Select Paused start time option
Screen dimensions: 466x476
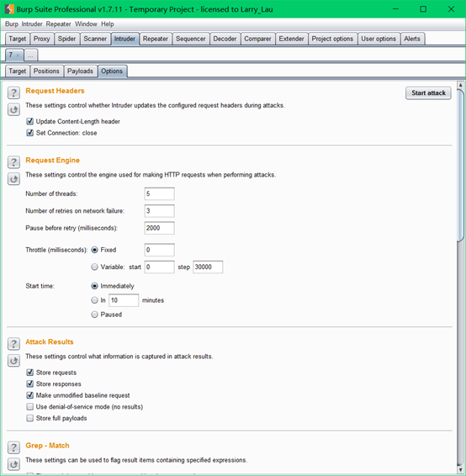[95, 315]
